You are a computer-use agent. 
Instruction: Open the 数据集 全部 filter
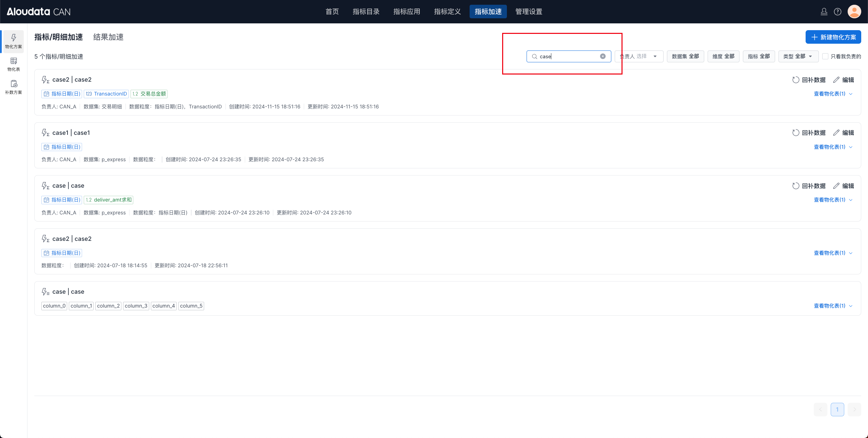tap(685, 56)
